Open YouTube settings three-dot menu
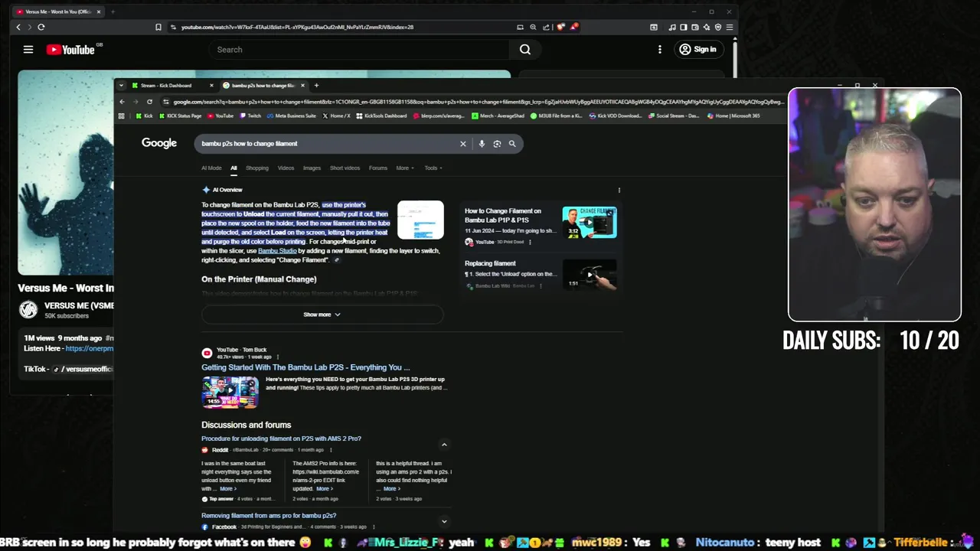The image size is (980, 551). (x=660, y=50)
